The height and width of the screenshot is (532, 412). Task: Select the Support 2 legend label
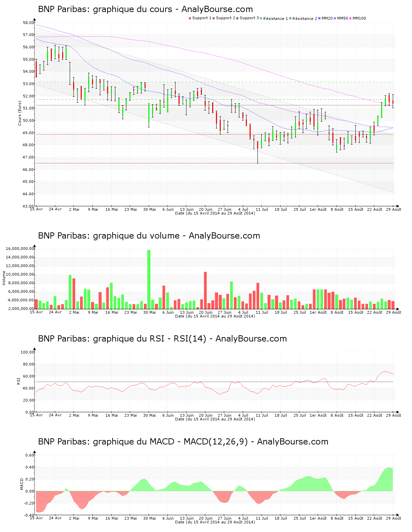226,18
